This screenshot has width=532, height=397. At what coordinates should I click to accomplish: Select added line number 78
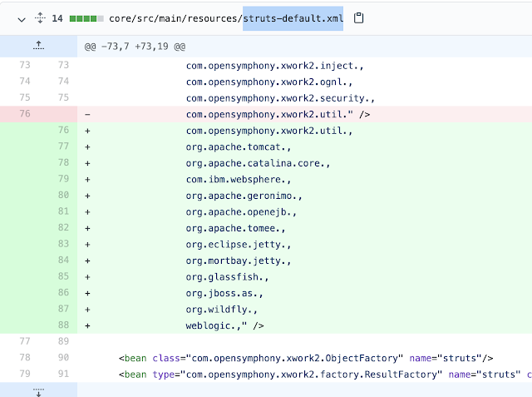pyautogui.click(x=63, y=162)
